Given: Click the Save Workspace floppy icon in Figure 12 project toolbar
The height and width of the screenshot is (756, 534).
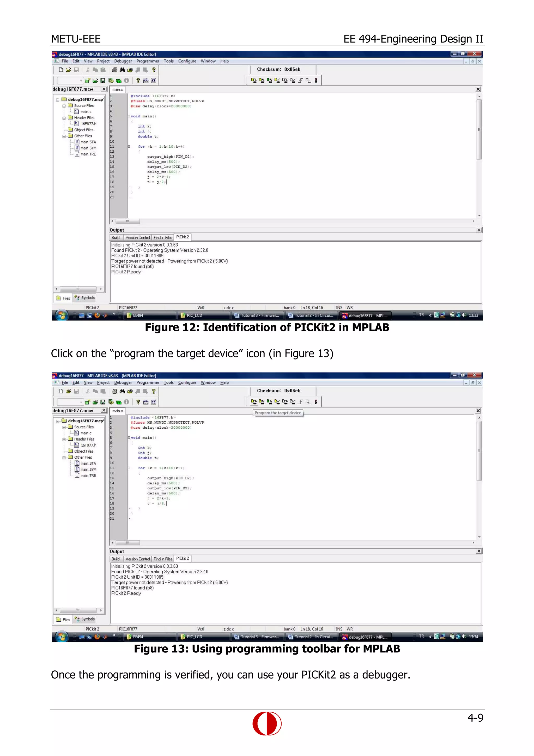Looking at the screenshot, I should coord(103,80).
